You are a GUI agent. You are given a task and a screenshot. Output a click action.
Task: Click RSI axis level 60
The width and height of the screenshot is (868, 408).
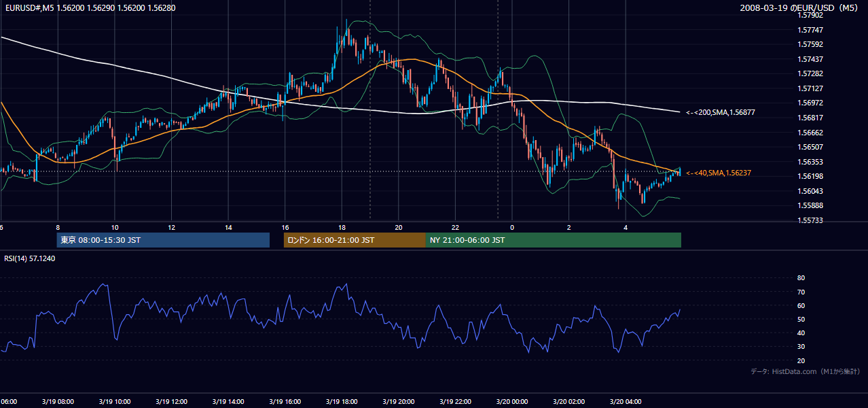tap(801, 306)
